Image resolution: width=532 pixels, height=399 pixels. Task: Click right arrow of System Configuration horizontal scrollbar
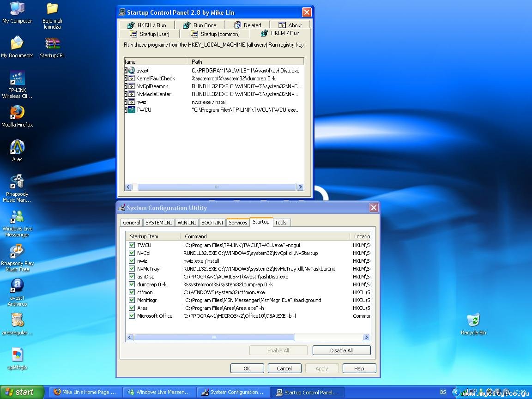(x=366, y=337)
